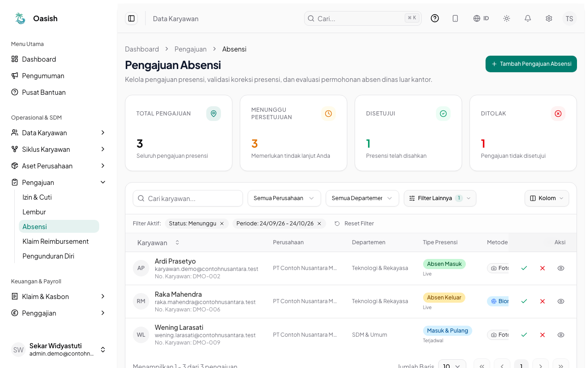Open the settings gear icon

tap(549, 18)
